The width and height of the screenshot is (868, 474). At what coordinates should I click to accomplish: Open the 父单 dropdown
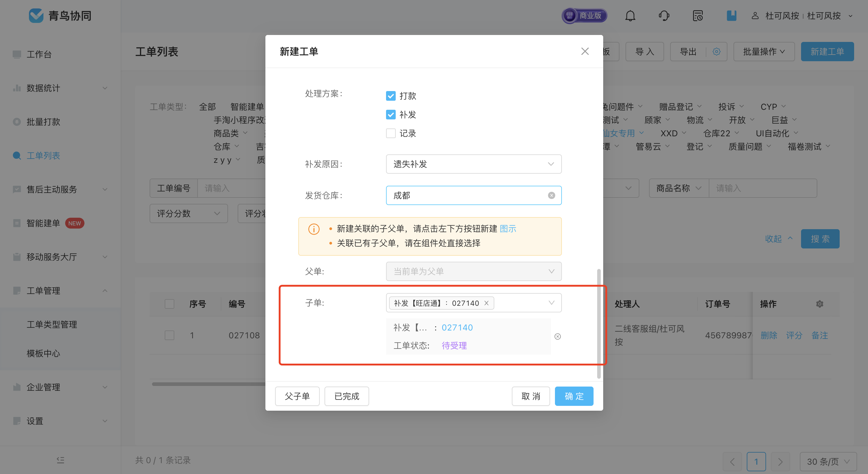474,271
